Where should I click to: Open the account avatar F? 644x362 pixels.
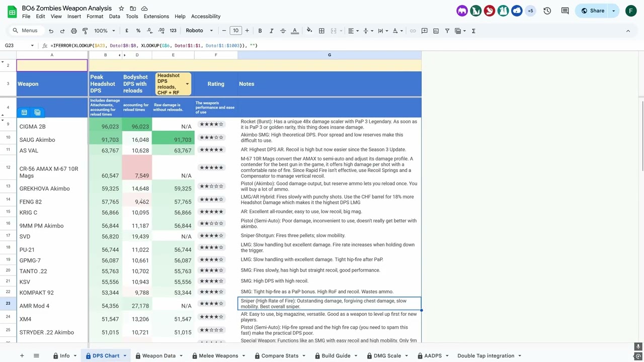pos(631,11)
